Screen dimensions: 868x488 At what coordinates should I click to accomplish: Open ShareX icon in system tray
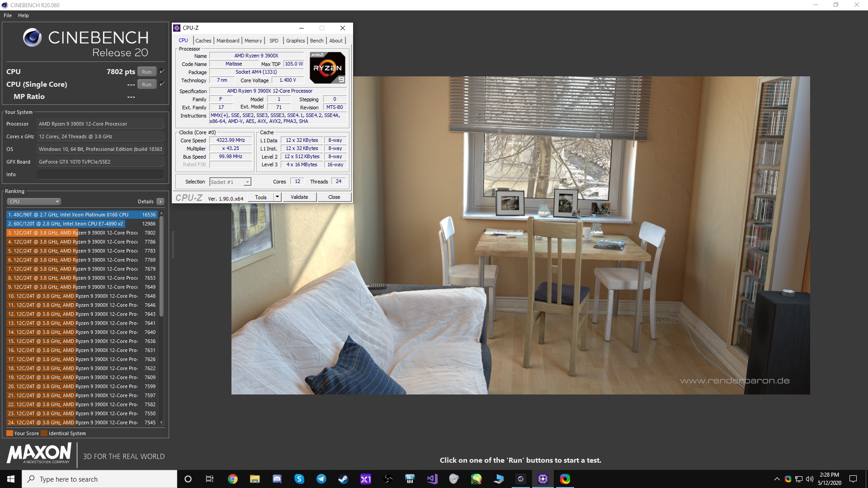[788, 479]
